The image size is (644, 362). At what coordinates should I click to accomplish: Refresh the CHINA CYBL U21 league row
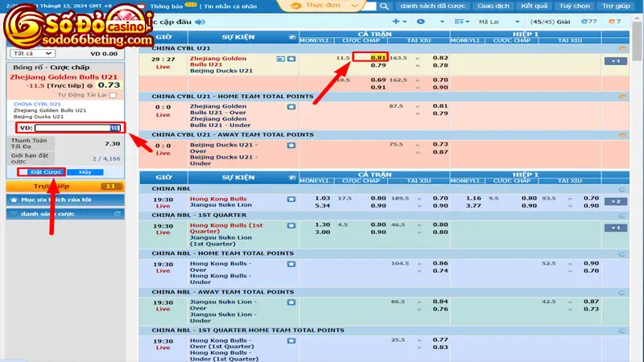(622, 48)
